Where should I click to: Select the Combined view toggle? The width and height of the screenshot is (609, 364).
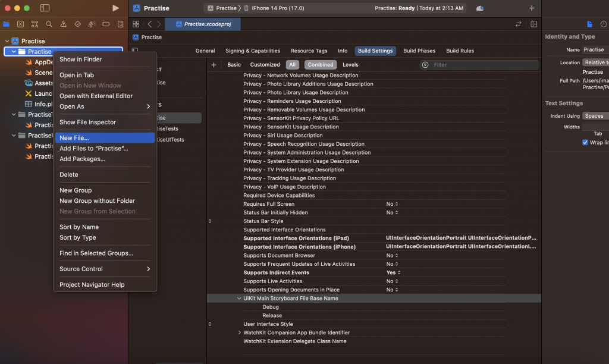[321, 65]
